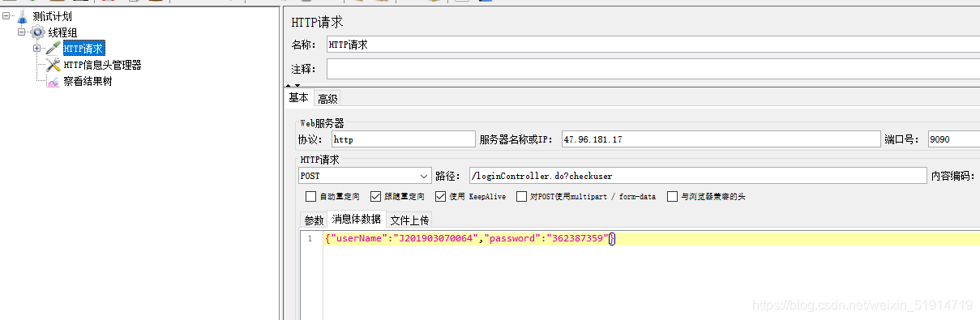This screenshot has width=980, height=320.
Task: Click line number 1 in the body editor
Action: [x=309, y=239]
